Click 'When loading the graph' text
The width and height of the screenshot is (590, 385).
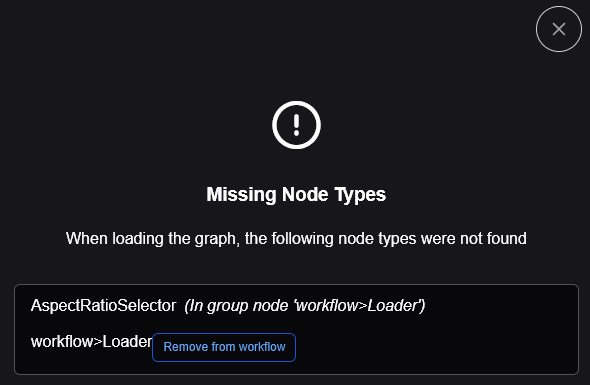tap(152, 239)
